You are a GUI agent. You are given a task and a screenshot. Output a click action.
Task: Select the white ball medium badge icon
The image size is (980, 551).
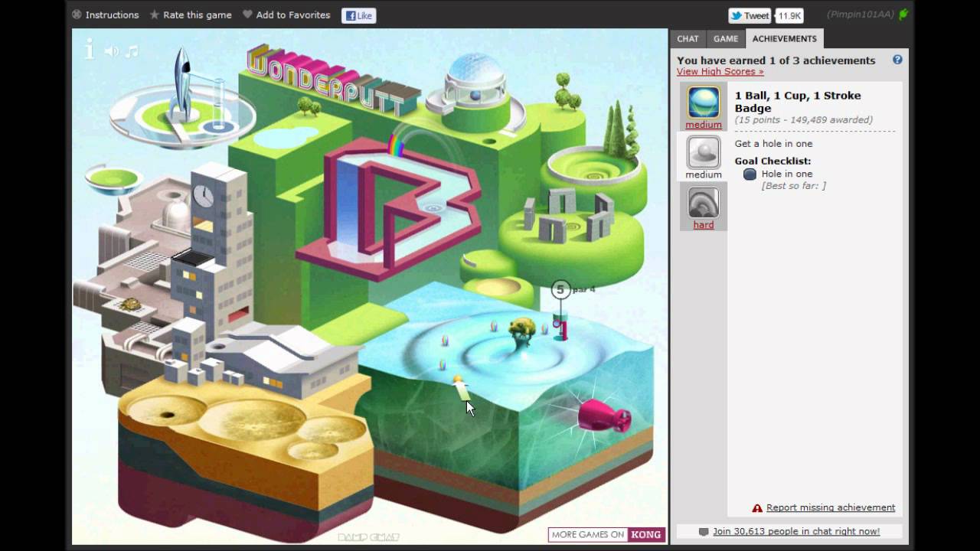[x=703, y=152]
